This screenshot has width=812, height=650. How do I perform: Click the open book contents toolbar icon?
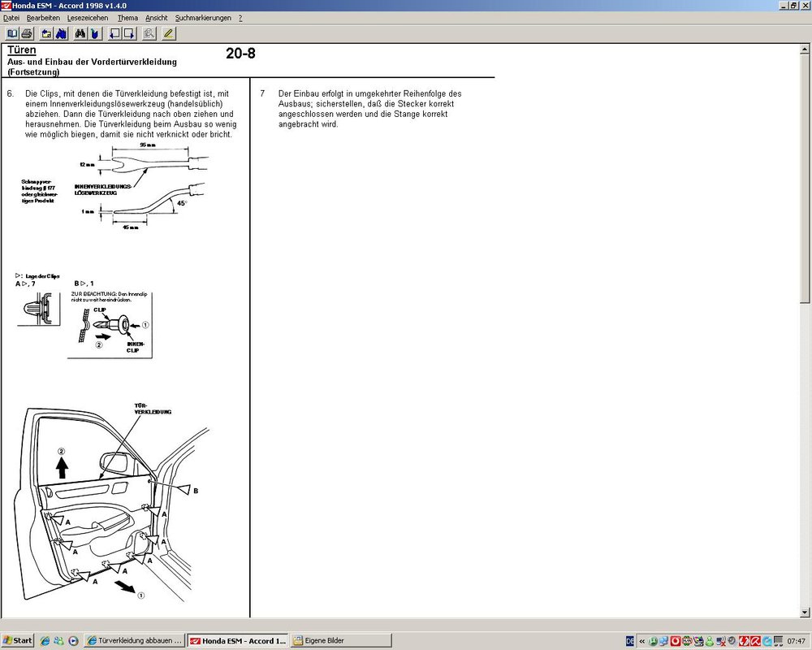point(12,33)
